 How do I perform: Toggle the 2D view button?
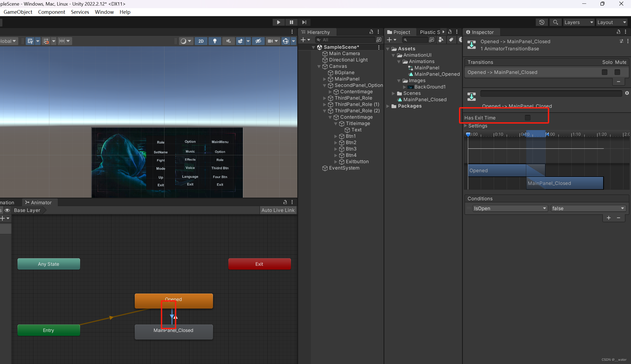pyautogui.click(x=201, y=41)
